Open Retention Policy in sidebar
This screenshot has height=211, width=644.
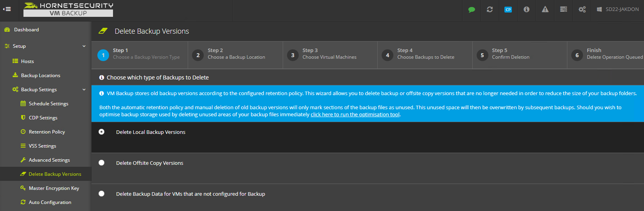[x=47, y=132]
